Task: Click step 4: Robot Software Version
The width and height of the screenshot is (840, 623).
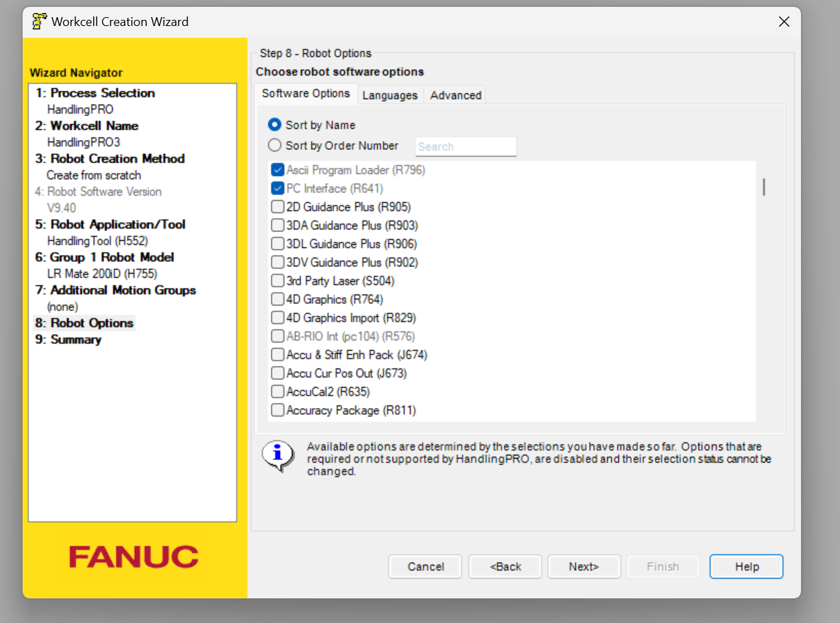Action: (x=99, y=192)
